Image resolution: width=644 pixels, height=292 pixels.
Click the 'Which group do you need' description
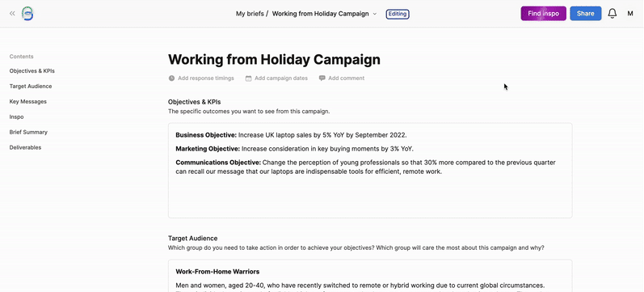356,248
